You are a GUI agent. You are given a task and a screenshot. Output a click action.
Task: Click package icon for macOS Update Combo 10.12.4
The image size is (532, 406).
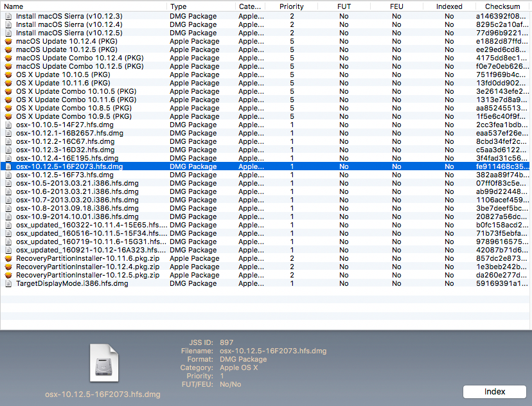pyautogui.click(x=8, y=58)
